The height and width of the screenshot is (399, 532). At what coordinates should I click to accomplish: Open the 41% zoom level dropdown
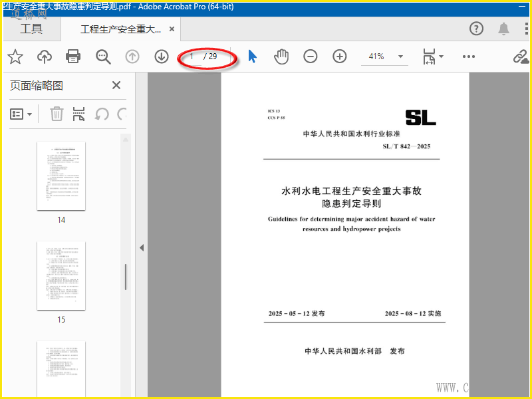click(x=401, y=57)
